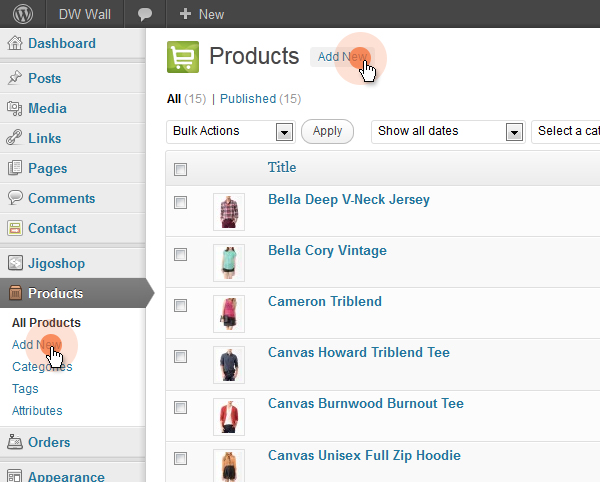This screenshot has width=600, height=482.
Task: Tick the select-all checkbox in Title header
Action: click(180, 169)
